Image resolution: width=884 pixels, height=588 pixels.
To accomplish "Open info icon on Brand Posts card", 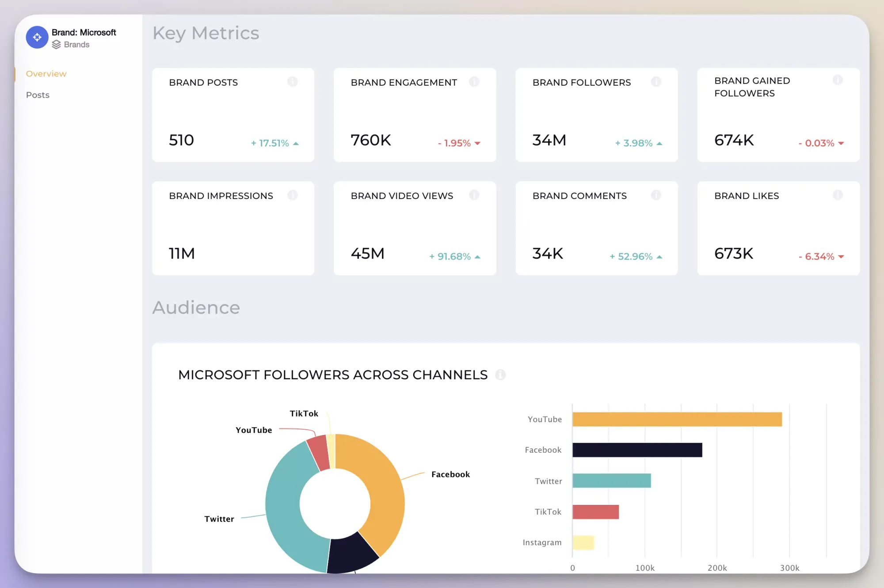I will [x=292, y=82].
